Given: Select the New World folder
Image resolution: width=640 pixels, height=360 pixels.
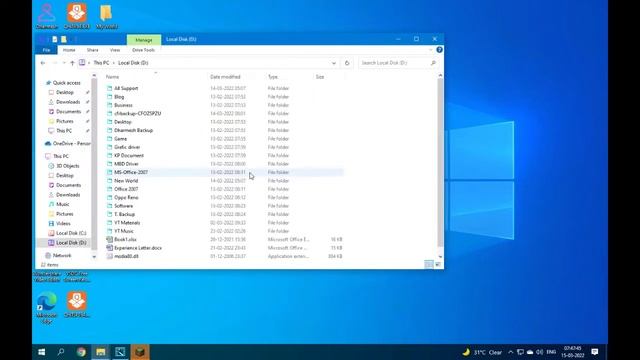Looking at the screenshot, I should point(126,181).
